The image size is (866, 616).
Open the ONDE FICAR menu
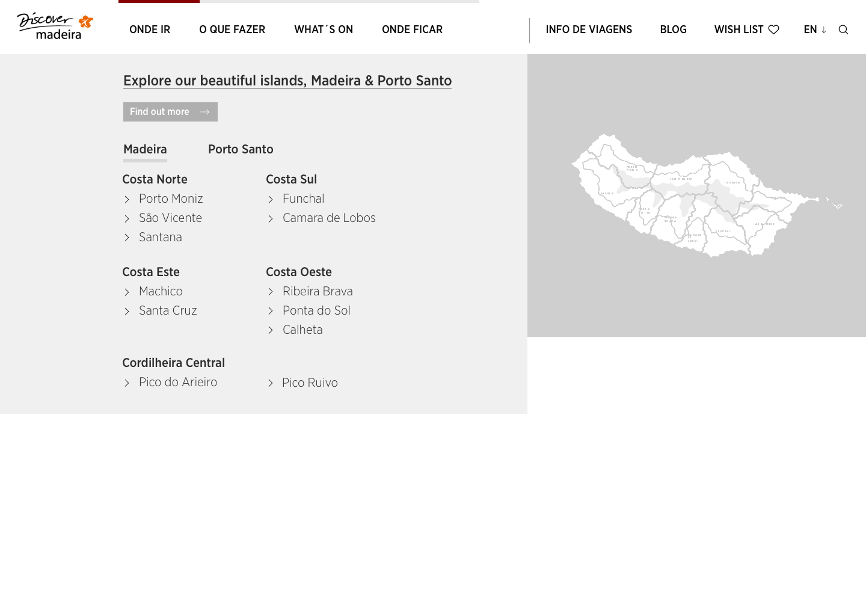pyautogui.click(x=412, y=29)
